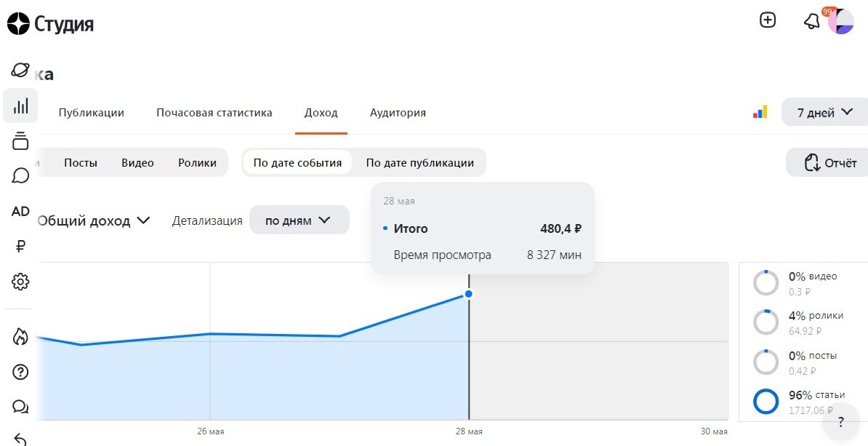Select По дате события option

click(298, 163)
